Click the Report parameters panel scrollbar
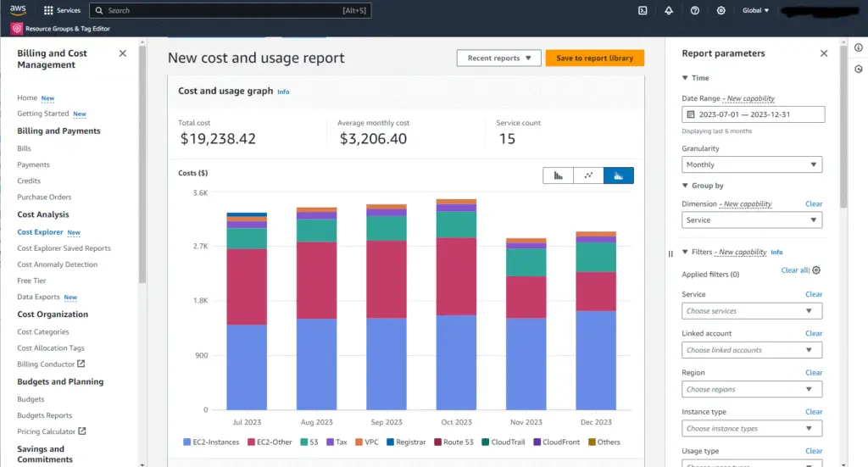Image resolution: width=868 pixels, height=467 pixels. click(843, 127)
